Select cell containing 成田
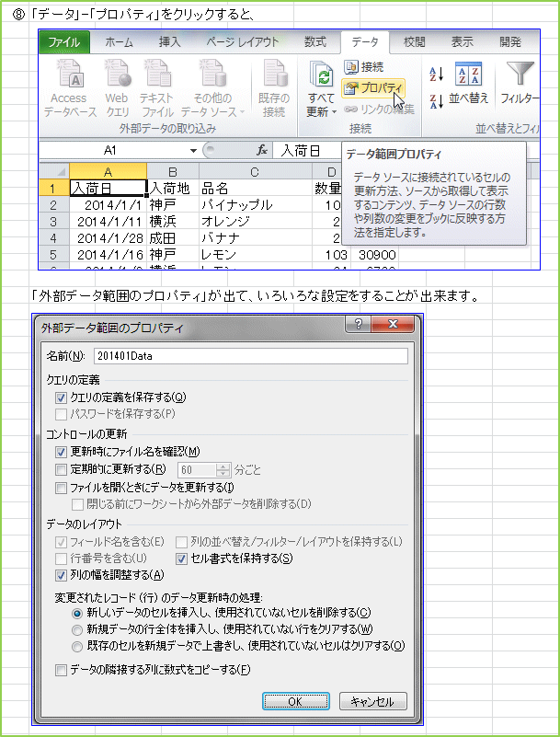The image size is (560, 737). coord(173,237)
